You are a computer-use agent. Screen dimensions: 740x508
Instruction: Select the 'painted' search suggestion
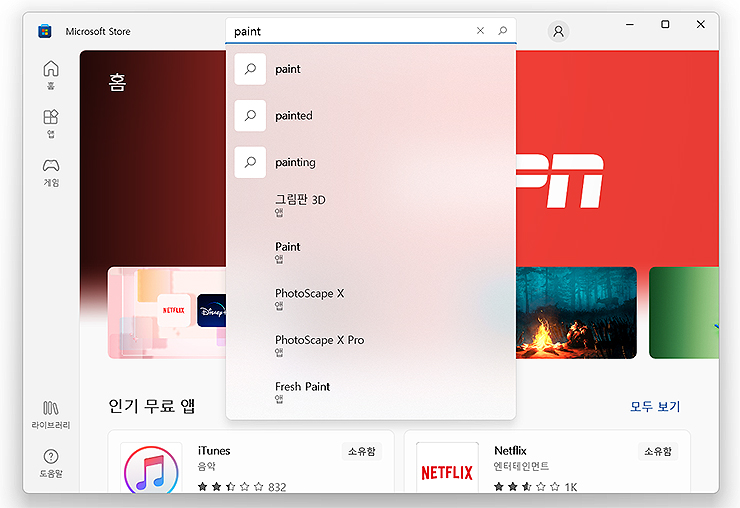[x=371, y=116]
